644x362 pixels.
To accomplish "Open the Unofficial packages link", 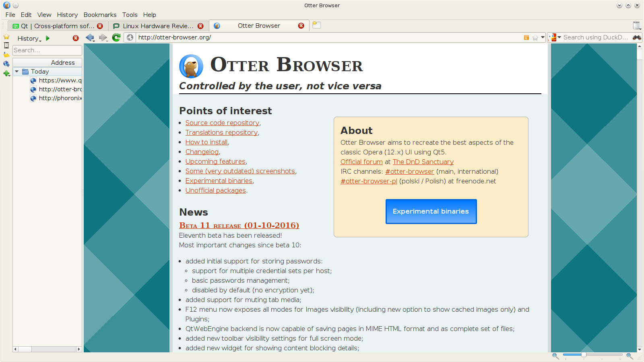I will tap(216, 191).
